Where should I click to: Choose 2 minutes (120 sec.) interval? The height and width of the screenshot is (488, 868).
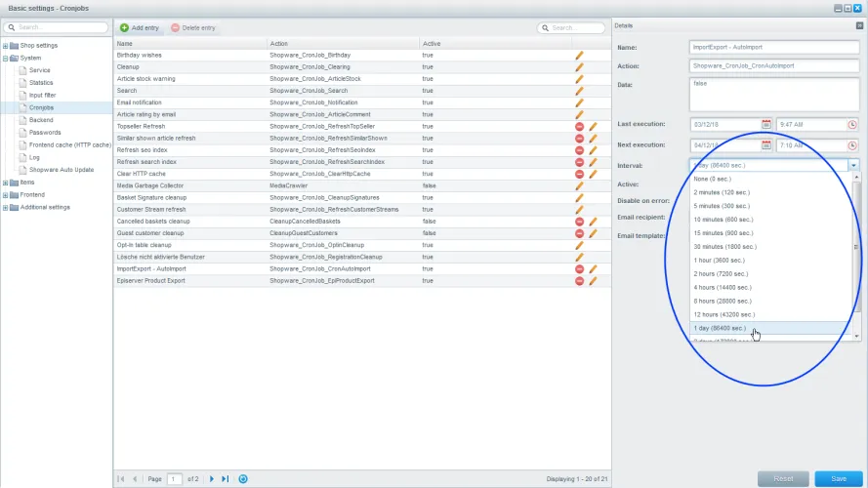769,192
